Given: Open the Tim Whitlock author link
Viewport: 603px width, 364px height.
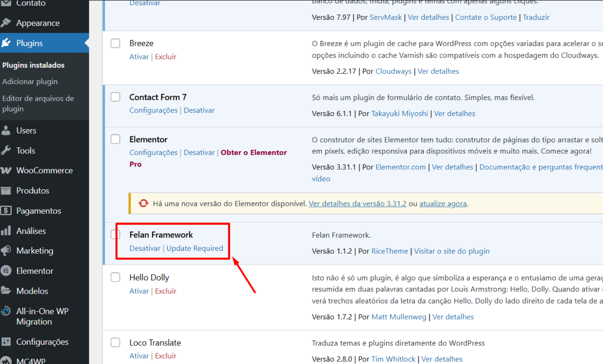Looking at the screenshot, I should [x=393, y=359].
